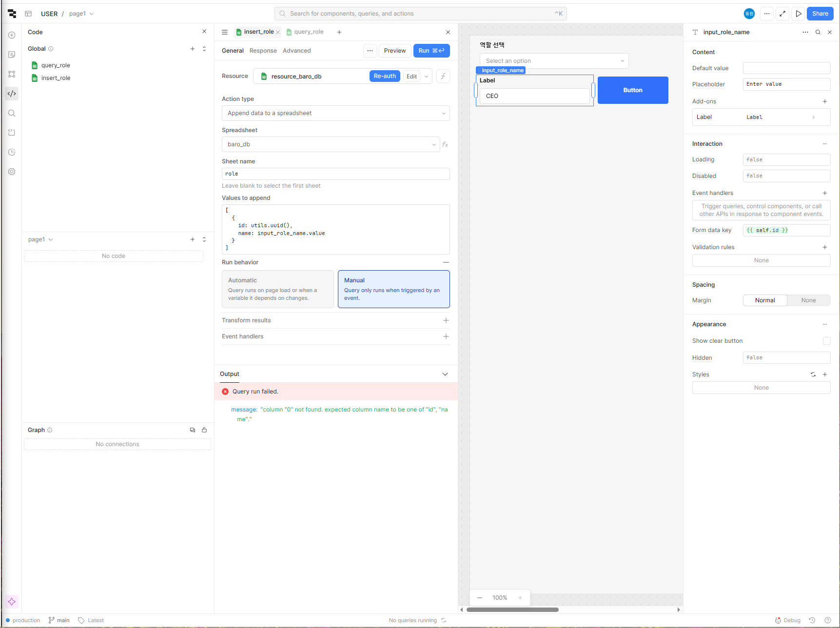This screenshot has width=840, height=628.
Task: Add a new Add-on
Action: click(x=825, y=101)
